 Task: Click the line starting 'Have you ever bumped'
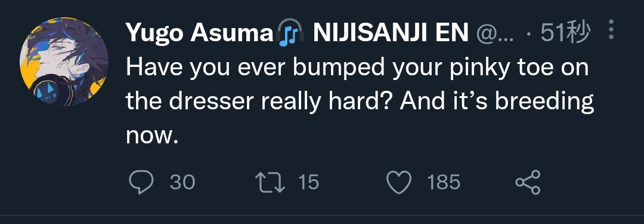(357, 67)
